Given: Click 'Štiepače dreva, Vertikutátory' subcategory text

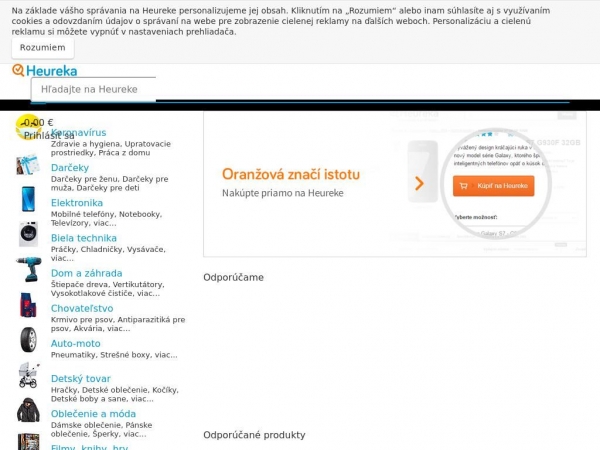Looking at the screenshot, I should [108, 285].
